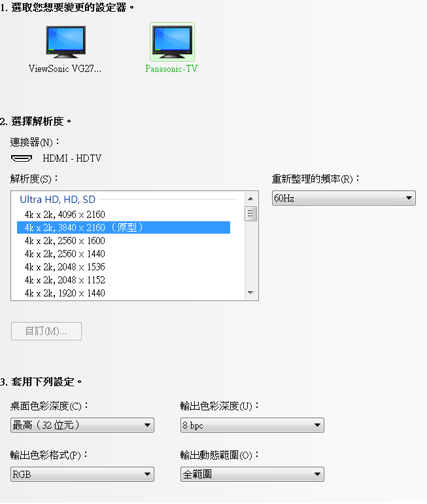The height and width of the screenshot is (504, 427).
Task: Open the 8 bpc output color depth dropdown
Action: coord(252,425)
